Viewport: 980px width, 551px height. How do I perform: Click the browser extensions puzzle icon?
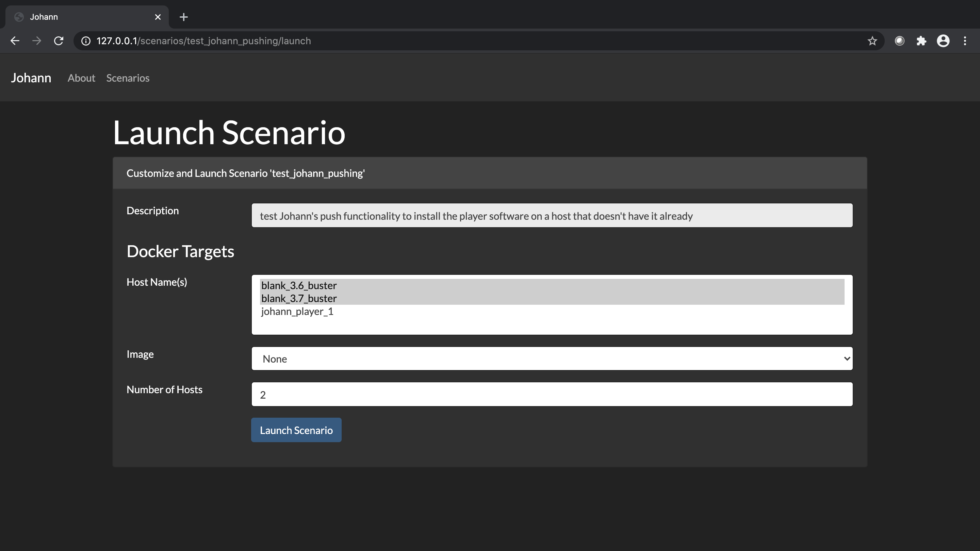pos(921,41)
